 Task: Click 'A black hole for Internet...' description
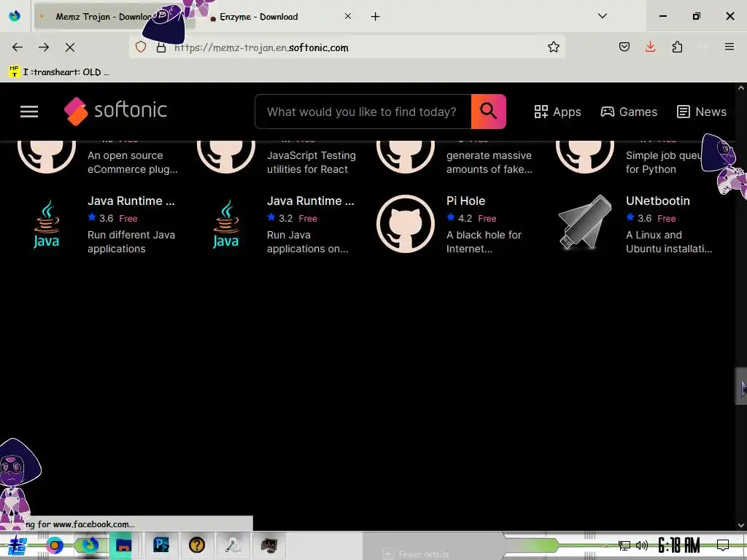(484, 242)
